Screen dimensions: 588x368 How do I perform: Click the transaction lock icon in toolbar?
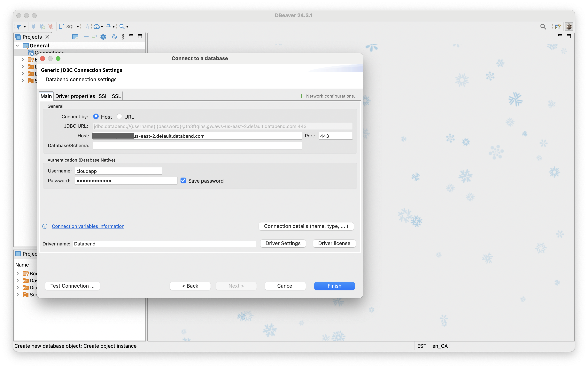point(86,27)
